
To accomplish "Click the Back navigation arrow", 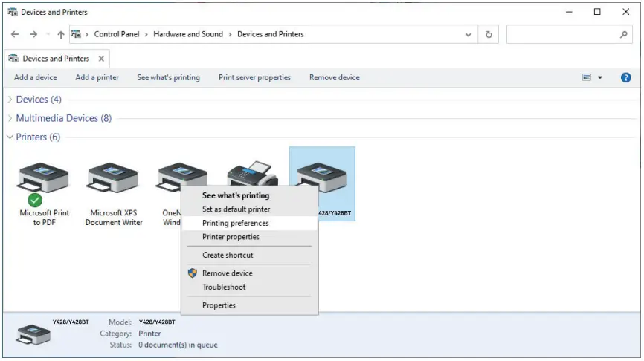I will click(x=15, y=34).
